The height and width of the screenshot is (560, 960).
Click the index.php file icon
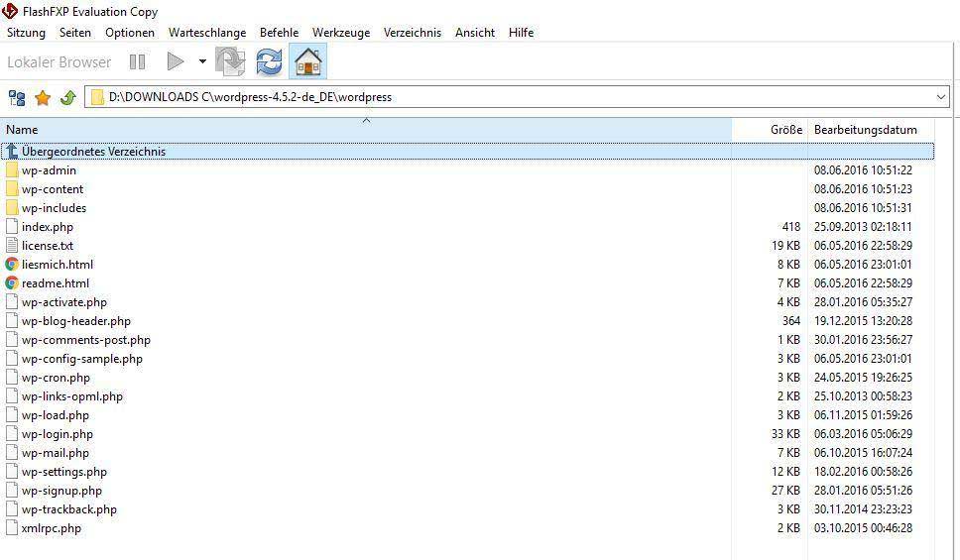click(12, 226)
